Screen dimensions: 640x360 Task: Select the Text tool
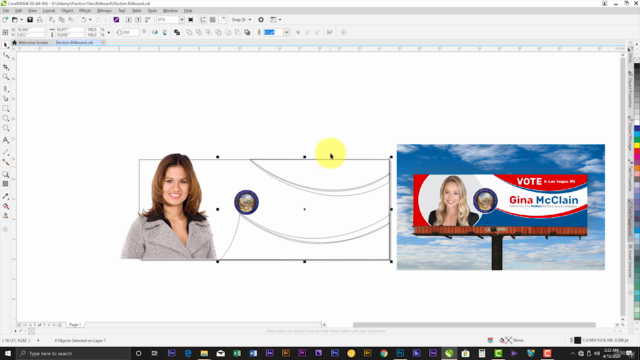point(5,140)
